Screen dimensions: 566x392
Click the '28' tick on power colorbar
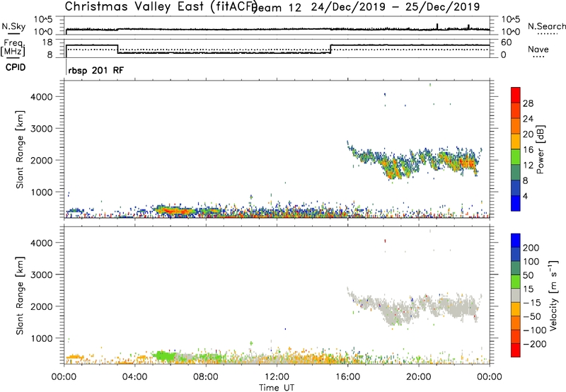528,103
